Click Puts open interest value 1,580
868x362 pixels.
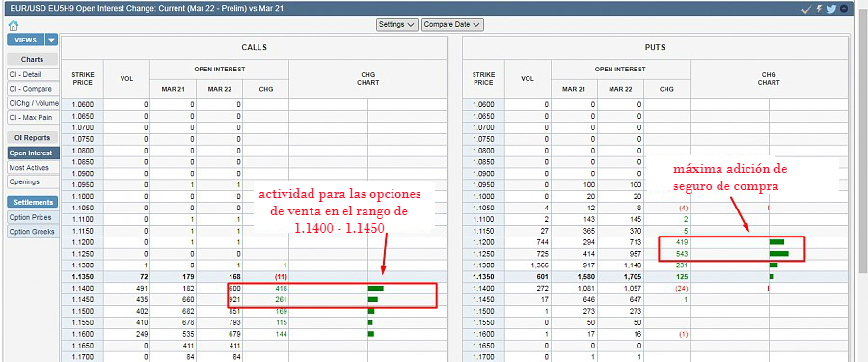click(x=586, y=277)
